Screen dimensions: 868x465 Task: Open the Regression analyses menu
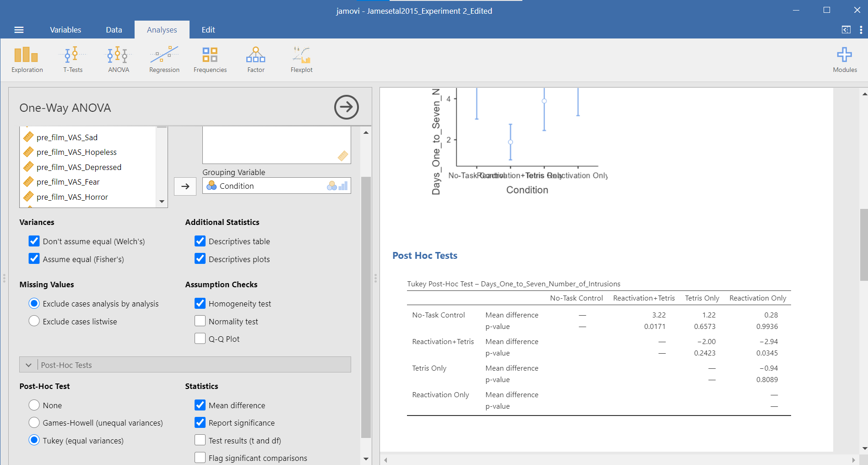click(x=164, y=60)
